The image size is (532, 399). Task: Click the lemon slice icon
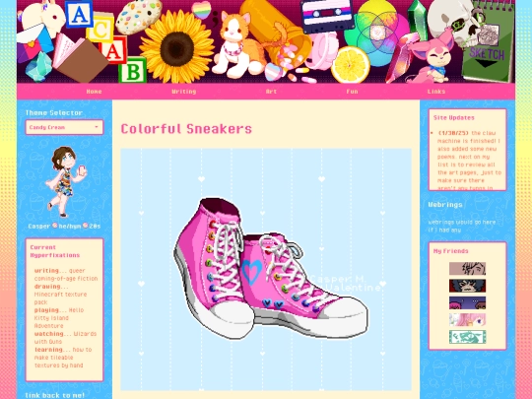[x=350, y=64]
